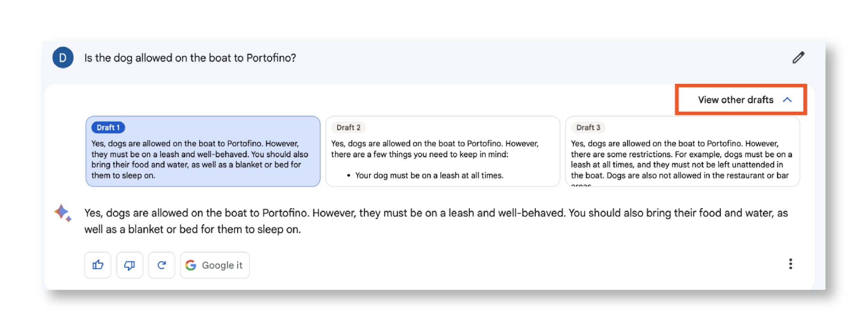Click the Draft 2 label badge

(348, 128)
